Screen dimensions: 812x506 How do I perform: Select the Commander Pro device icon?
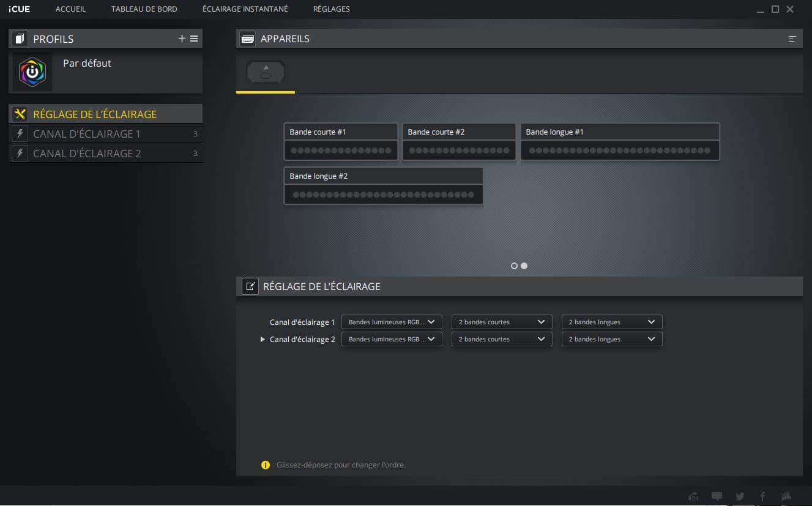pos(266,73)
